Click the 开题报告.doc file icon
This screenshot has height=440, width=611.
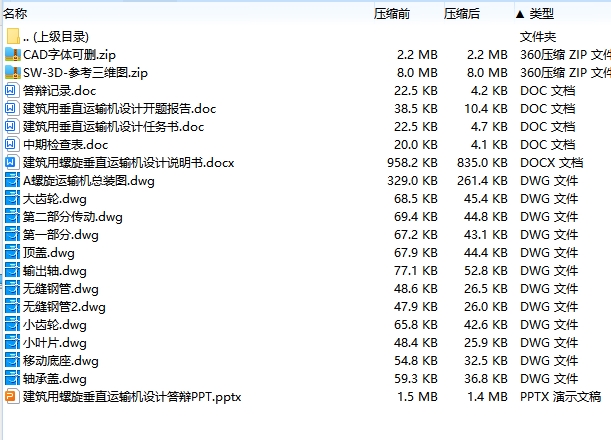(11, 108)
